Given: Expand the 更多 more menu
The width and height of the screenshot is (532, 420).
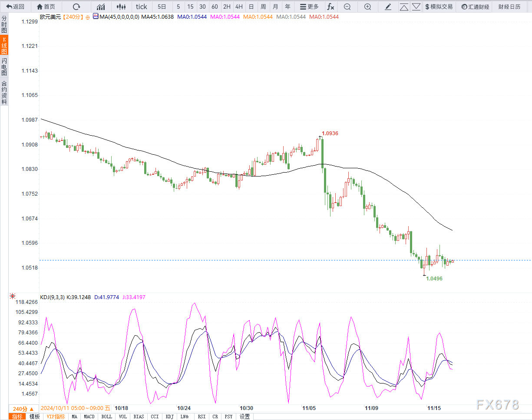Looking at the screenshot, I should tap(309, 7).
